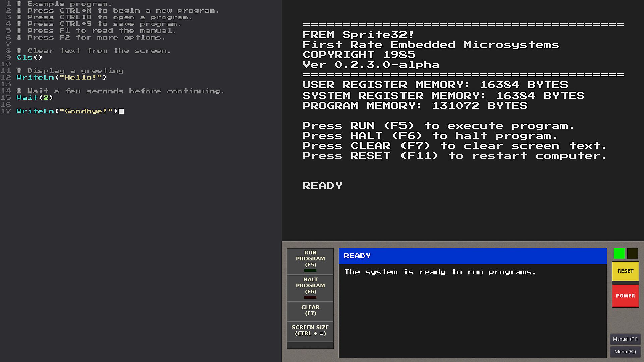
Task: Place cursor on Cls() code line
Action: click(29, 57)
